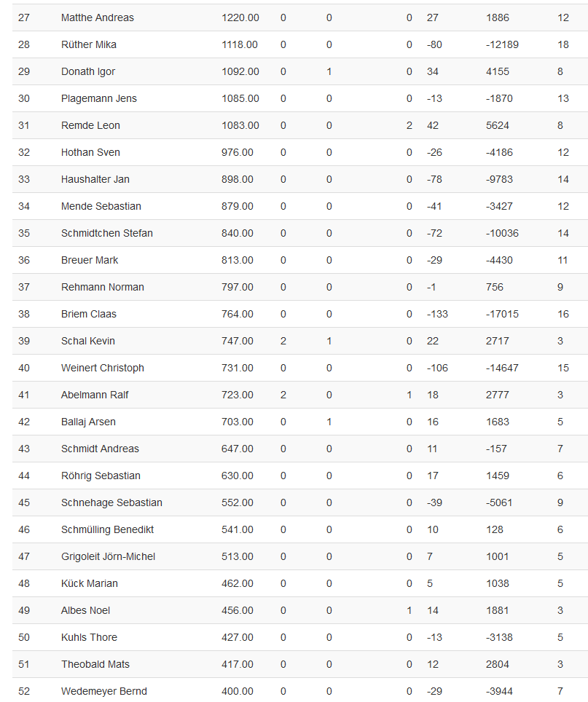
Task: Select the Rüther Mika row name
Action: (89, 44)
